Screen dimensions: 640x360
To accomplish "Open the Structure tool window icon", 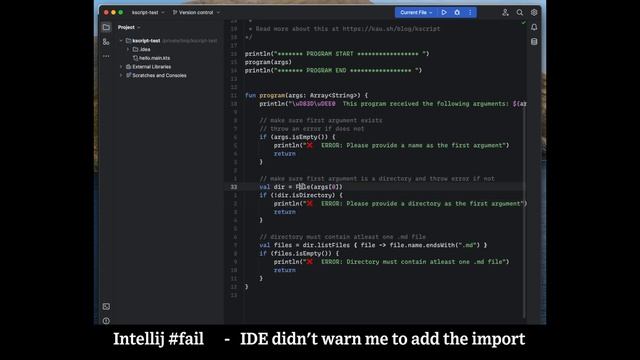I will [x=106, y=42].
